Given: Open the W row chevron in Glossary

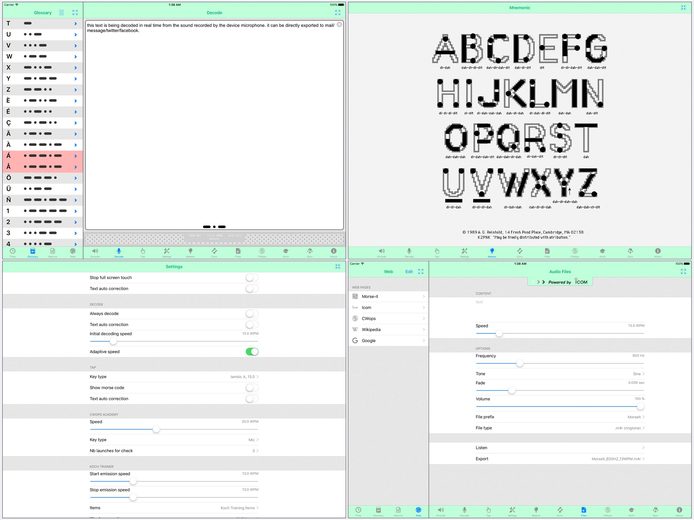Looking at the screenshot, I should 76,57.
